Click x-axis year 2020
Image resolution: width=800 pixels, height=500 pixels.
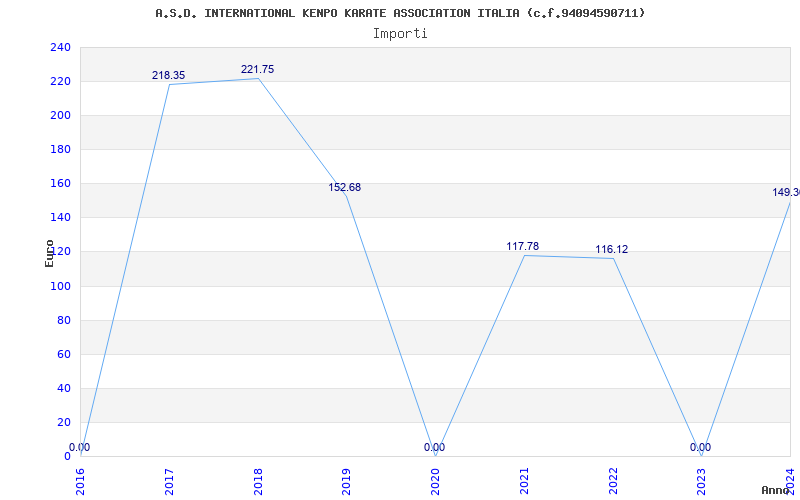(x=436, y=481)
